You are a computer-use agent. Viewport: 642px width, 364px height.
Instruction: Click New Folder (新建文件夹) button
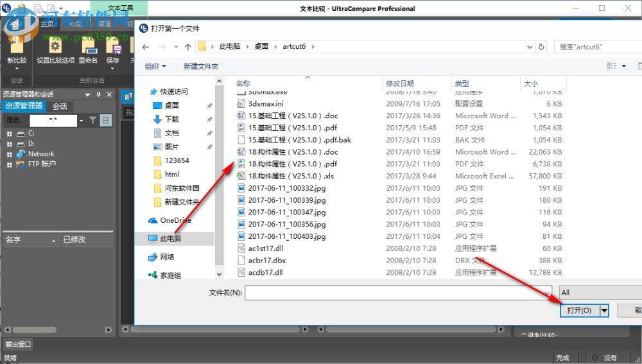pyautogui.click(x=200, y=66)
